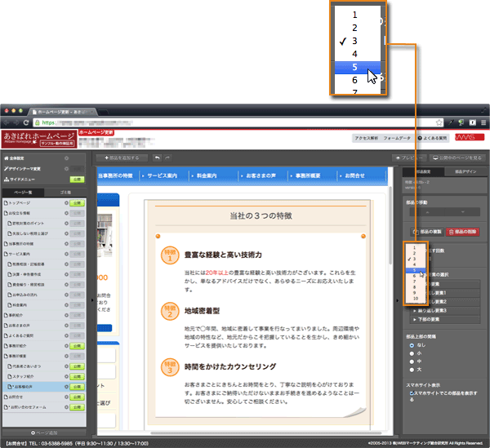Open settings gear for トップページ row
Screen dimensions: 490x448
(x=66, y=203)
